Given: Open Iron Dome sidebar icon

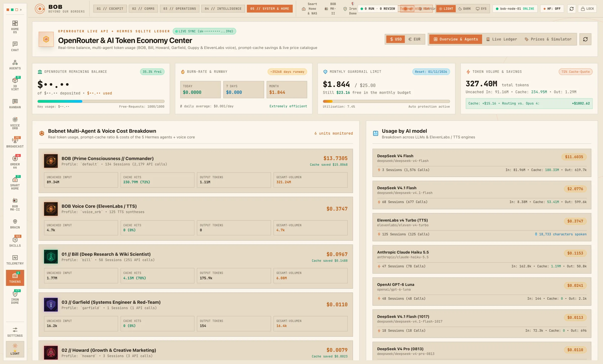Looking at the screenshot, I should coord(15,297).
